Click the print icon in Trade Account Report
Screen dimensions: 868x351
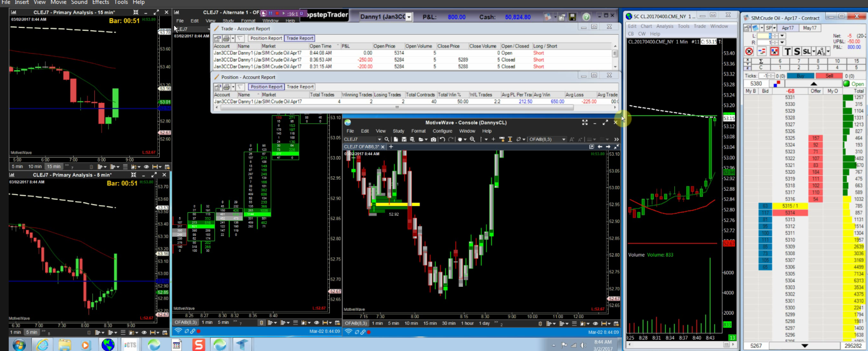[x=226, y=38]
